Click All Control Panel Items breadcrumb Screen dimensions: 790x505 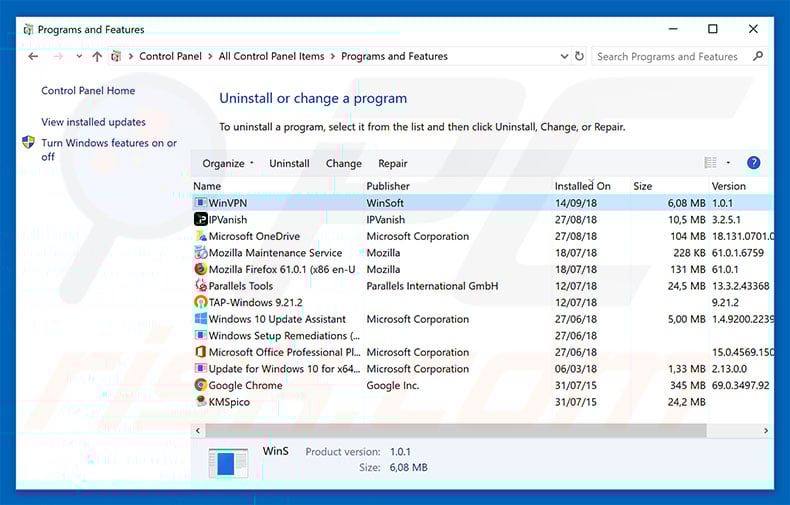point(271,56)
